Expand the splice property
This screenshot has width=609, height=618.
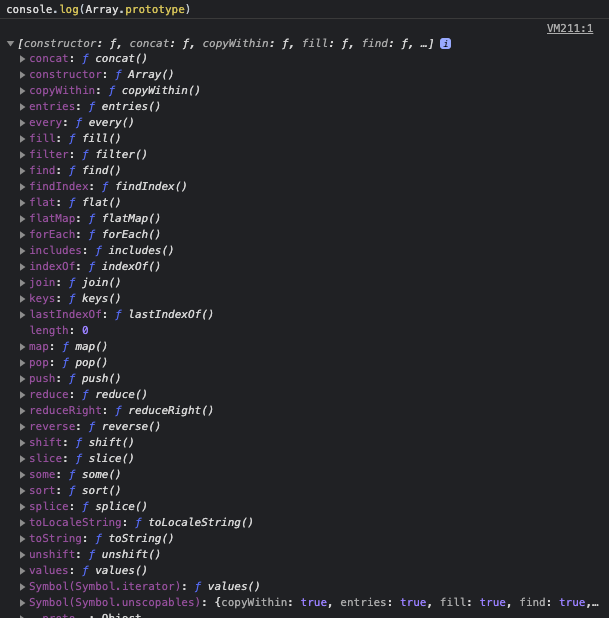point(22,507)
